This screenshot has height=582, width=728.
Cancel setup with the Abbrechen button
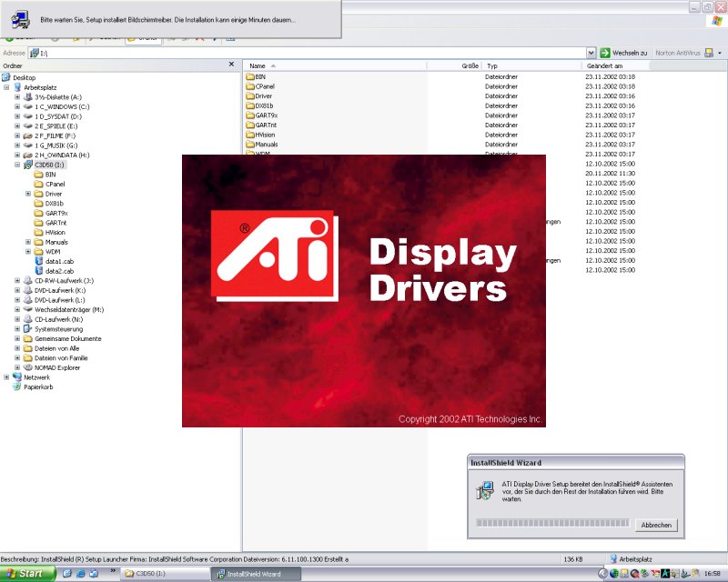tap(656, 525)
